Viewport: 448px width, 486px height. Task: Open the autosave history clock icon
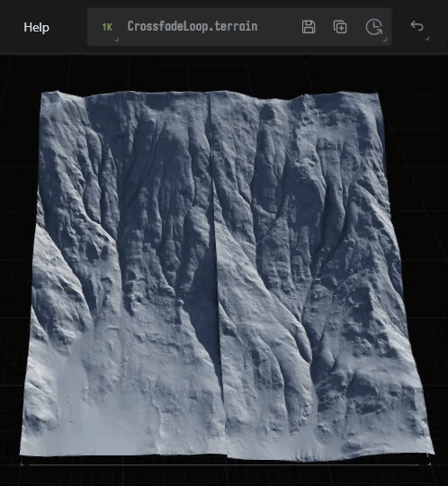pos(373,27)
